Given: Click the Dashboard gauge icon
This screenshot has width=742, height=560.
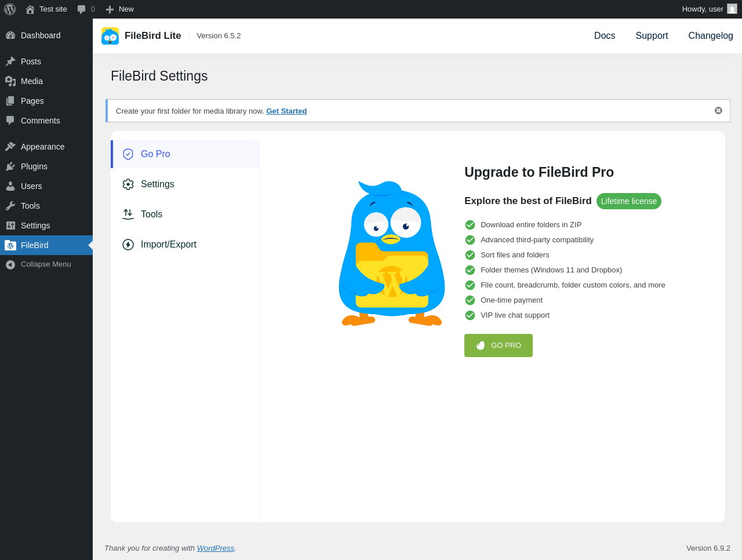Looking at the screenshot, I should point(10,35).
